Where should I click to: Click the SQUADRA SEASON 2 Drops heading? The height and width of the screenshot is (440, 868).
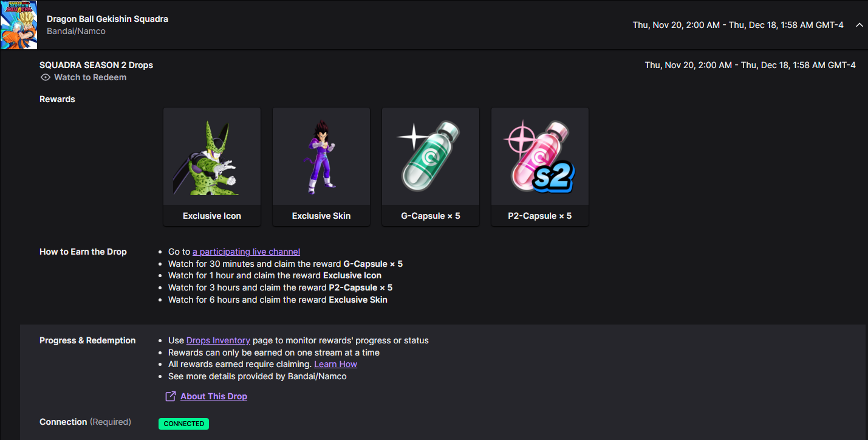coord(96,65)
